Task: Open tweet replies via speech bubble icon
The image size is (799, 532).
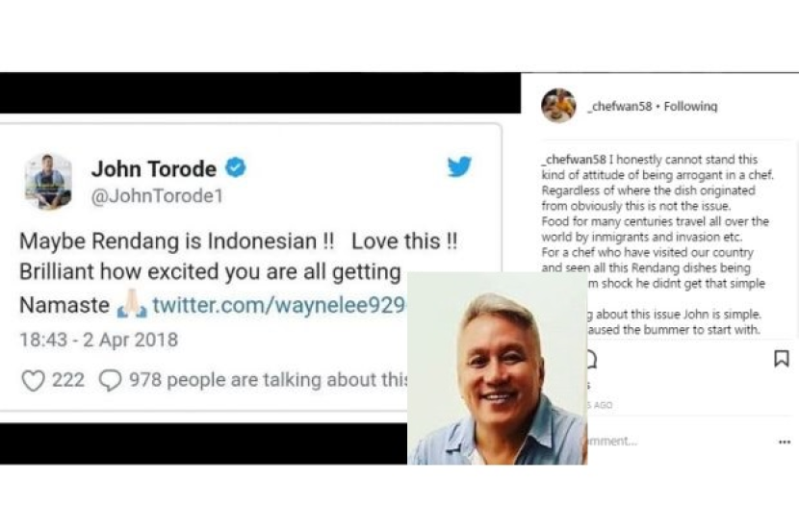Action: [x=110, y=380]
